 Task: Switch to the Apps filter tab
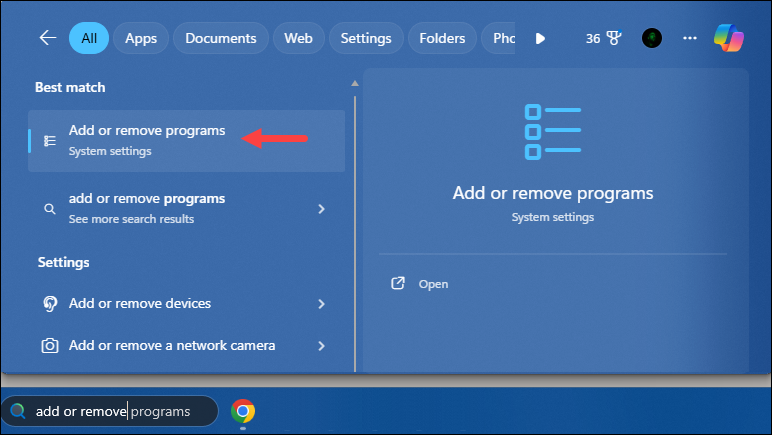pos(141,38)
